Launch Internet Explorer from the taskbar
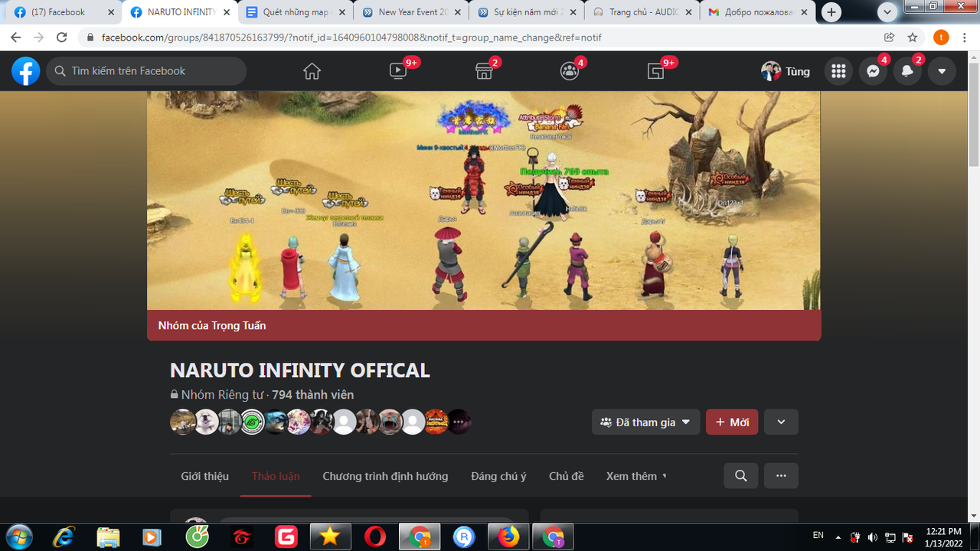 coord(63,536)
